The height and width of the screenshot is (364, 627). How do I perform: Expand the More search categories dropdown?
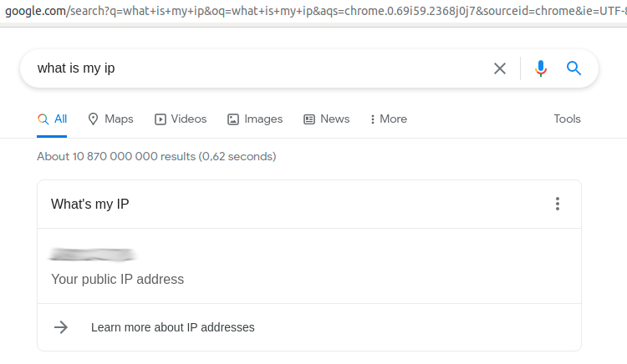click(x=388, y=119)
